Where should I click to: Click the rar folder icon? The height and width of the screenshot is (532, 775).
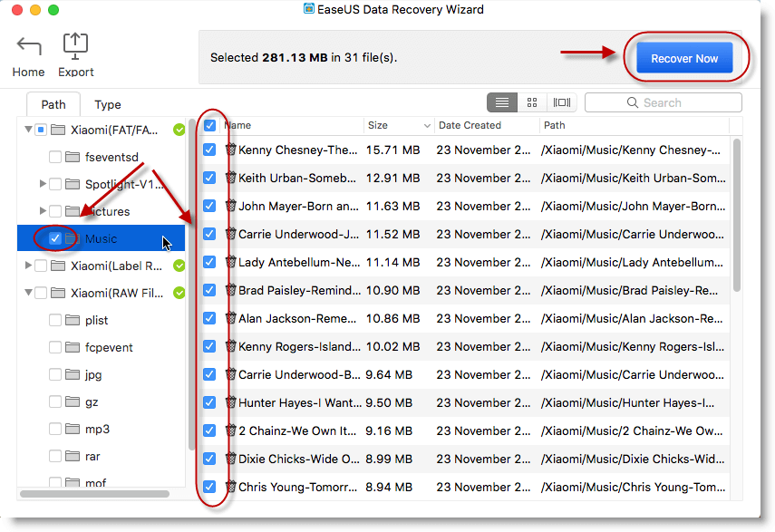pos(73,456)
